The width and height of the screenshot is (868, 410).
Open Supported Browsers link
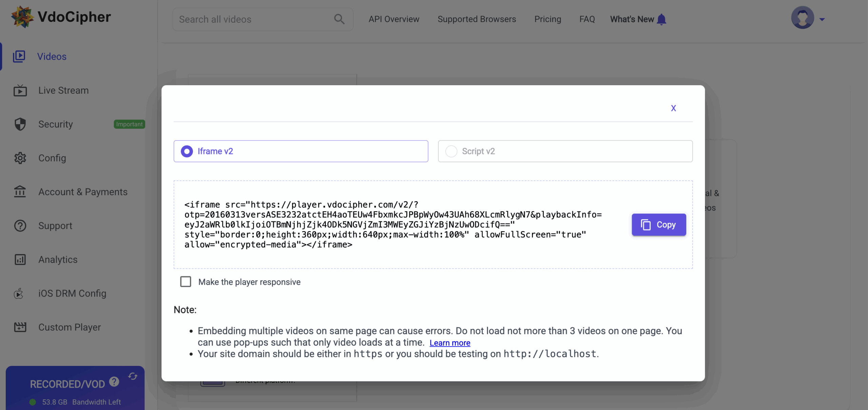pyautogui.click(x=477, y=19)
